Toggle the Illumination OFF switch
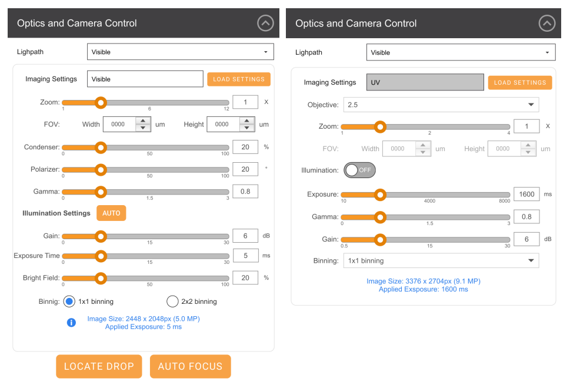The height and width of the screenshot is (392, 570). coord(360,170)
